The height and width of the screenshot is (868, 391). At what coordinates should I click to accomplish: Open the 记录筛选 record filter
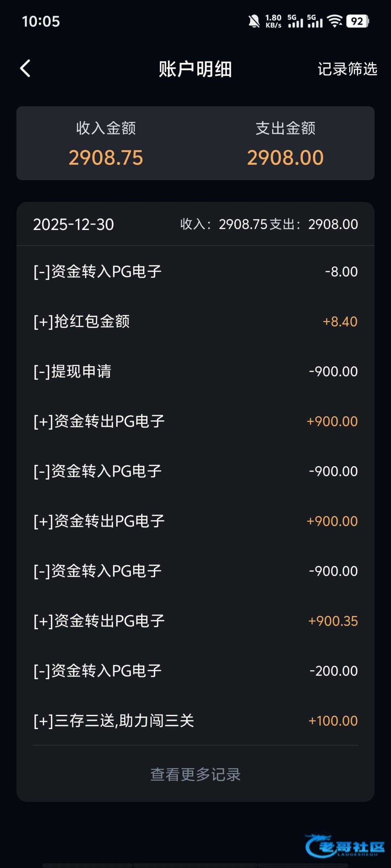347,69
